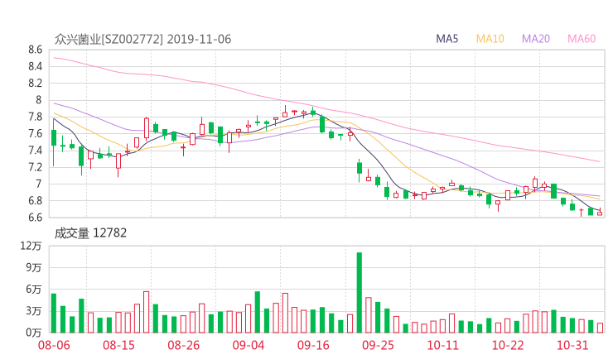The height and width of the screenshot is (364, 613).
Task: Click the 8.2 price axis value
Action: [x=35, y=84]
